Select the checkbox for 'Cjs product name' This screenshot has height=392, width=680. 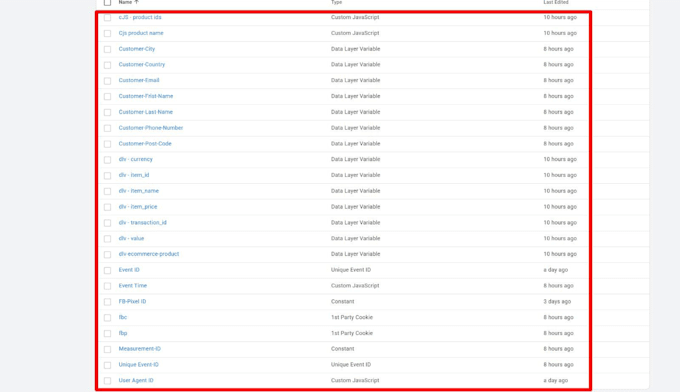[107, 33]
